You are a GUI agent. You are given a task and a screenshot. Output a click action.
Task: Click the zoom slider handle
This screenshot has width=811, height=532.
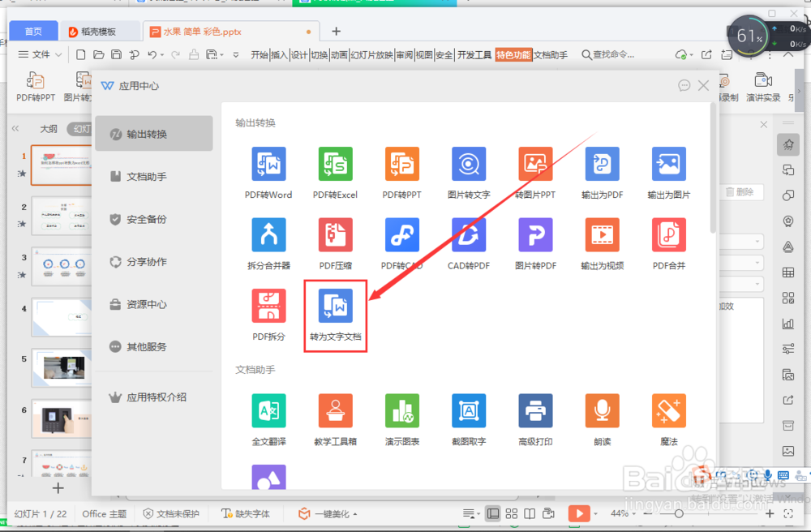[679, 513]
